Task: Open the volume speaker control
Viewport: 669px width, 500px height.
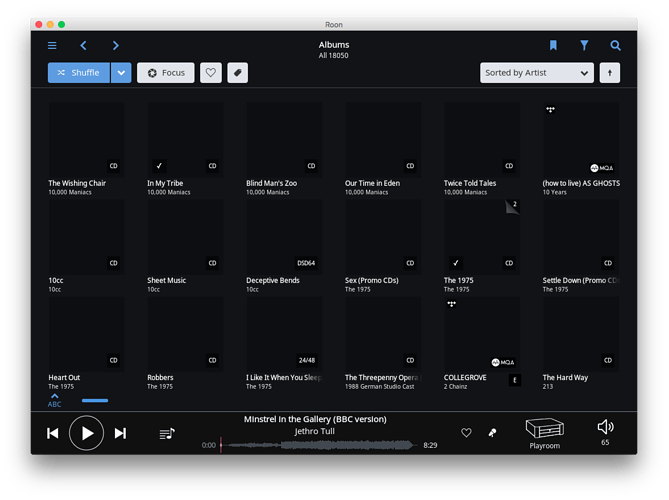Action: point(605,427)
